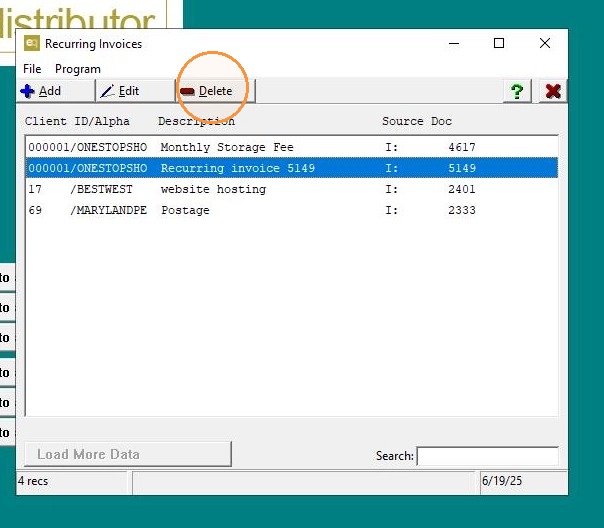Open the File menu
Viewport: 604px width, 528px height.
pyautogui.click(x=32, y=69)
